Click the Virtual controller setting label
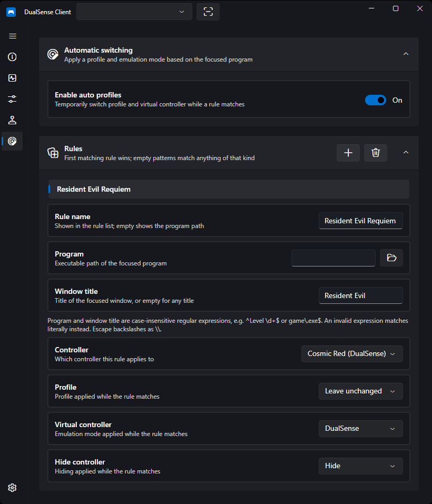Screen dimensions: 432x504 point(83,424)
